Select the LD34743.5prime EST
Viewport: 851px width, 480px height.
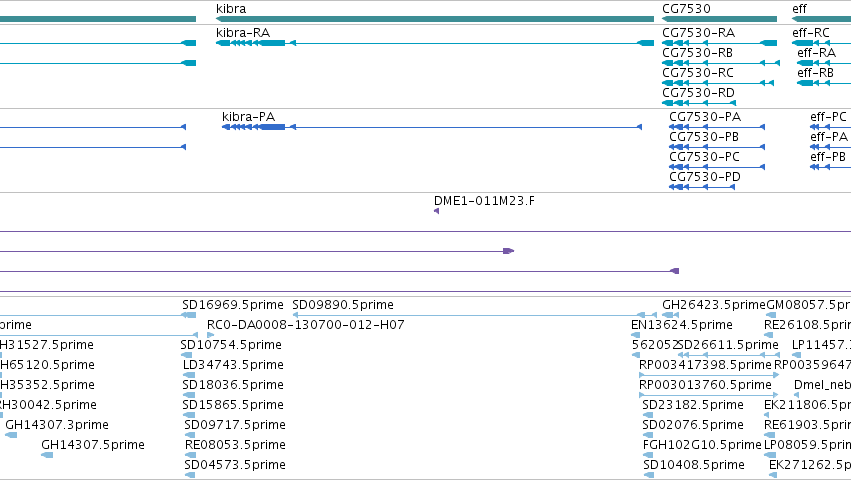pos(189,375)
